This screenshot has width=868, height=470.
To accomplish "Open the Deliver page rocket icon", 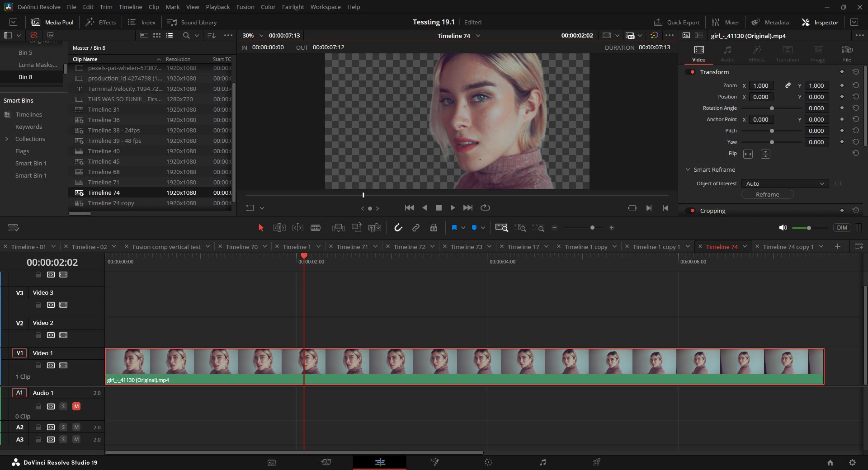I will point(597,462).
